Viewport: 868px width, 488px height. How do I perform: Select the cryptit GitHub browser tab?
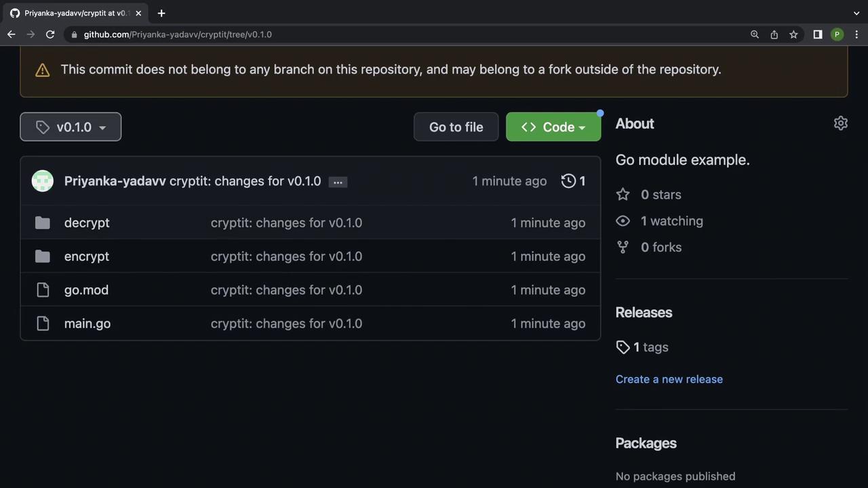(x=75, y=13)
